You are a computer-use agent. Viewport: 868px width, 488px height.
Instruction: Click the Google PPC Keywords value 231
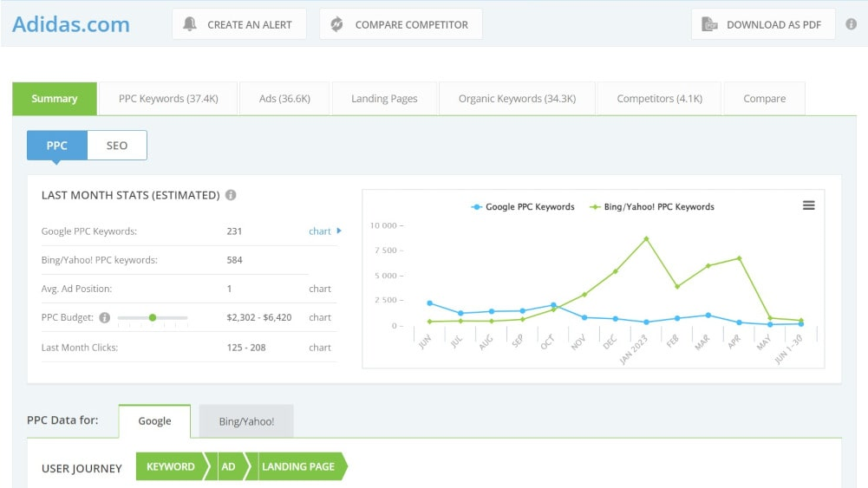(x=234, y=231)
